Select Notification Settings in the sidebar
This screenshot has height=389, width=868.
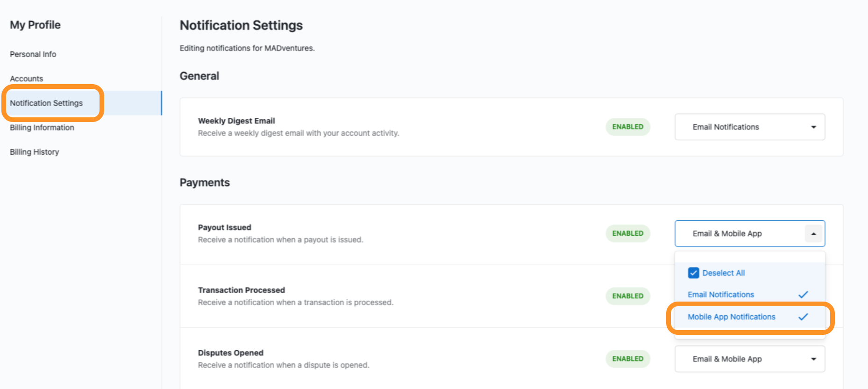coord(46,103)
